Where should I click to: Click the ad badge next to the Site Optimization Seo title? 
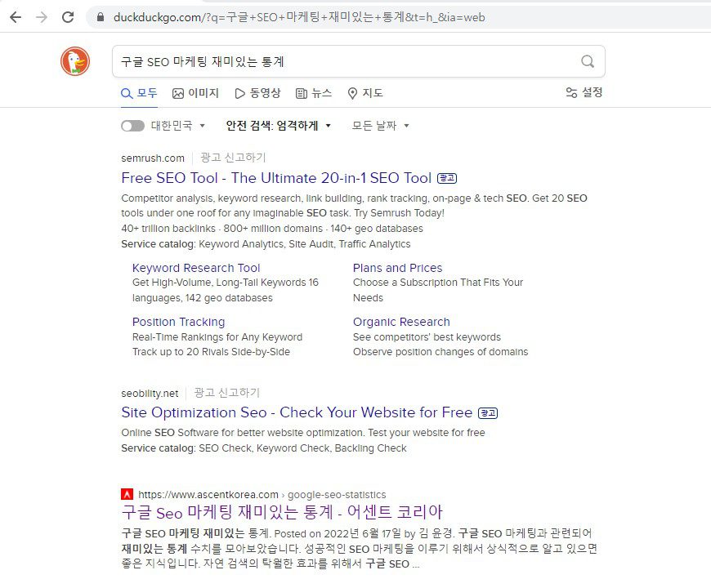488,412
